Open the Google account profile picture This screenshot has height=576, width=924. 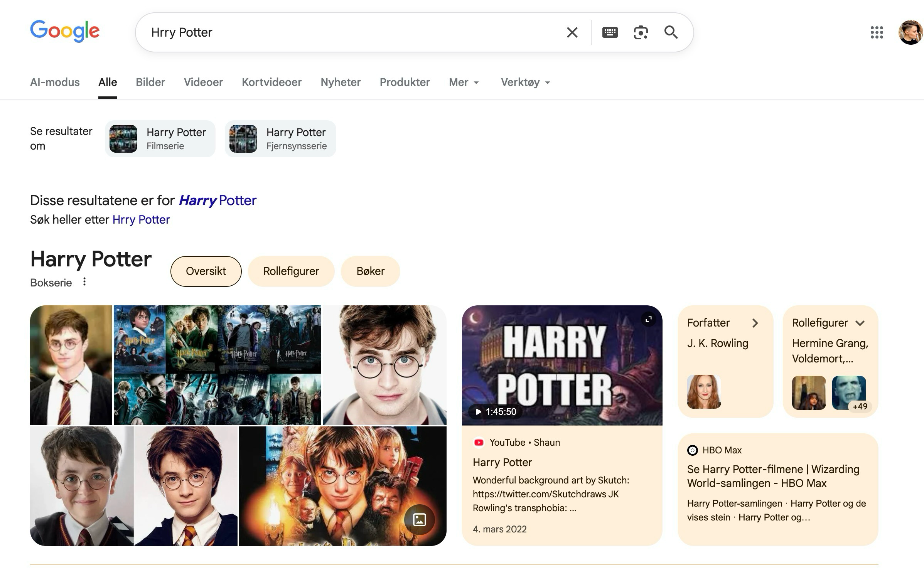(910, 32)
